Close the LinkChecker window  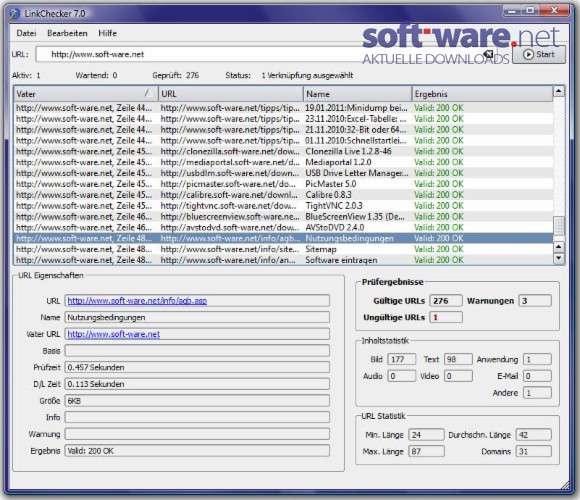coord(554,11)
